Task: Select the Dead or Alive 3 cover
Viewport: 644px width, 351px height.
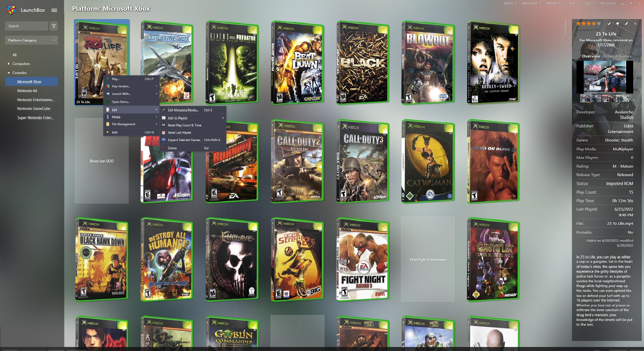Action: (493, 161)
